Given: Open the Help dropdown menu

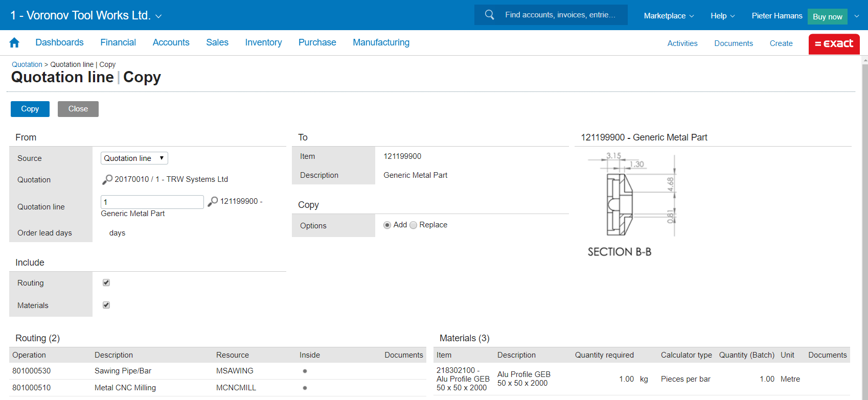Looking at the screenshot, I should pos(722,16).
